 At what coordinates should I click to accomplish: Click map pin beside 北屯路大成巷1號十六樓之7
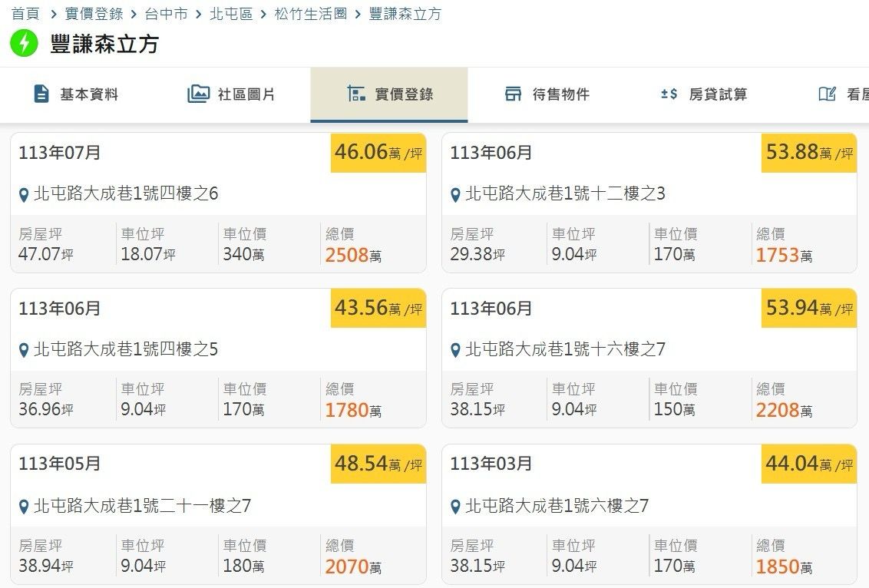455,351
